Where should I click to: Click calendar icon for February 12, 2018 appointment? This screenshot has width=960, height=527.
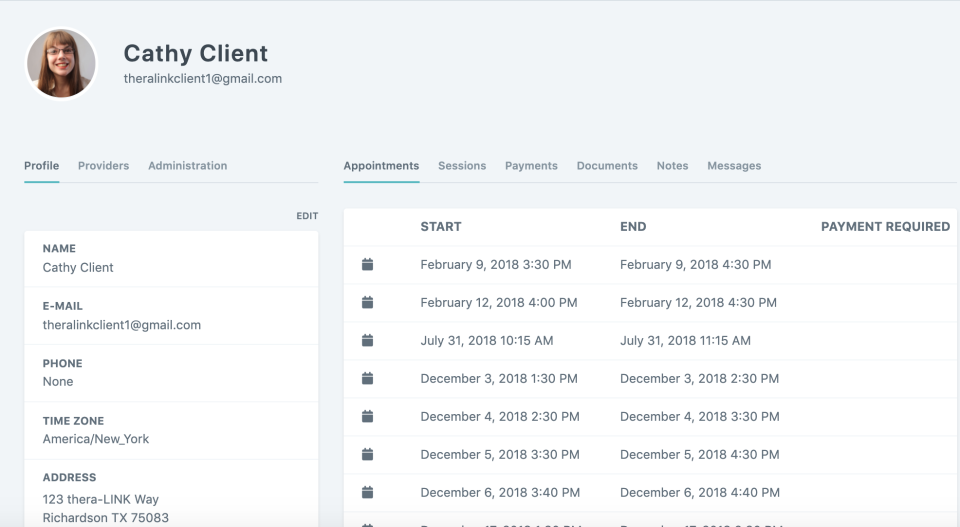[x=367, y=303]
